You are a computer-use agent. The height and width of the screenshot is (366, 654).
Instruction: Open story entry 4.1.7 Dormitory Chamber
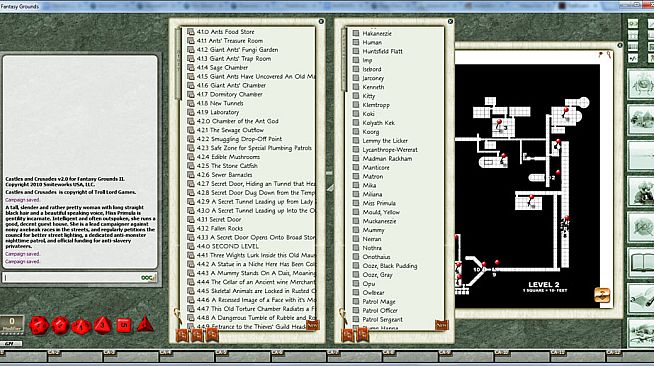pos(229,94)
